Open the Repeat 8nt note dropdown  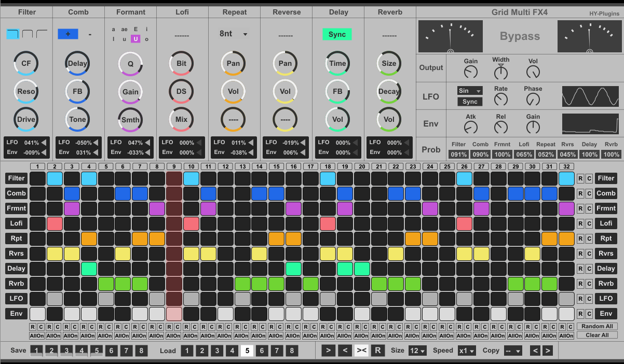pos(233,34)
